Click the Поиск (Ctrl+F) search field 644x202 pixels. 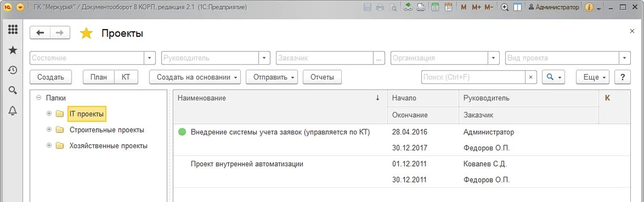click(x=473, y=77)
